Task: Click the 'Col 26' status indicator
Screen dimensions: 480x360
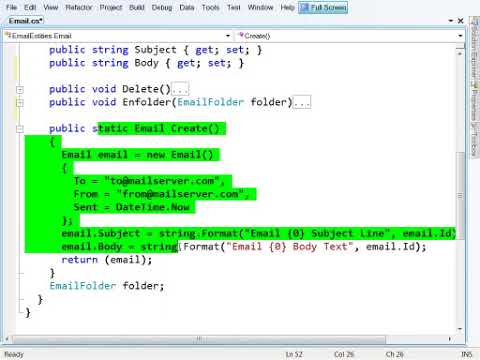Action: coord(344,354)
